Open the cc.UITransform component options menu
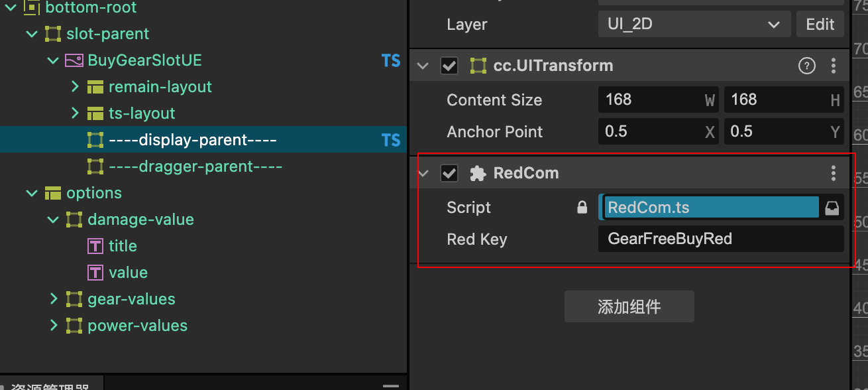 coord(834,66)
